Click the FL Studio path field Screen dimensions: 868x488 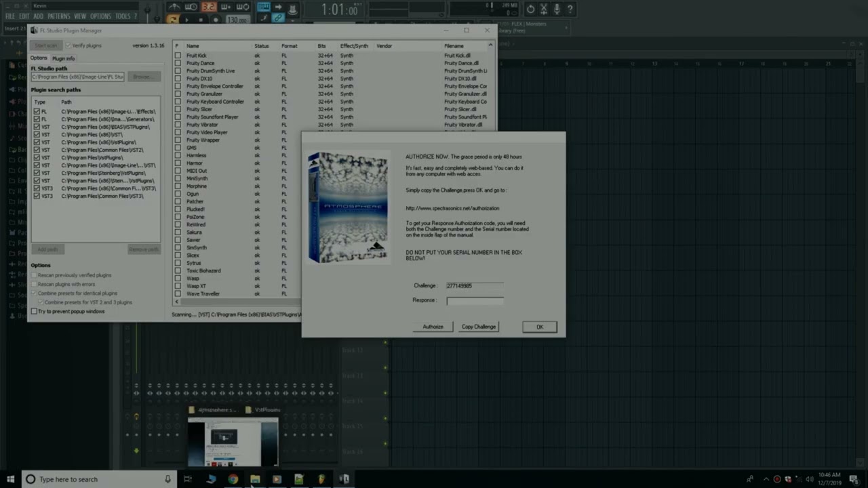point(77,77)
